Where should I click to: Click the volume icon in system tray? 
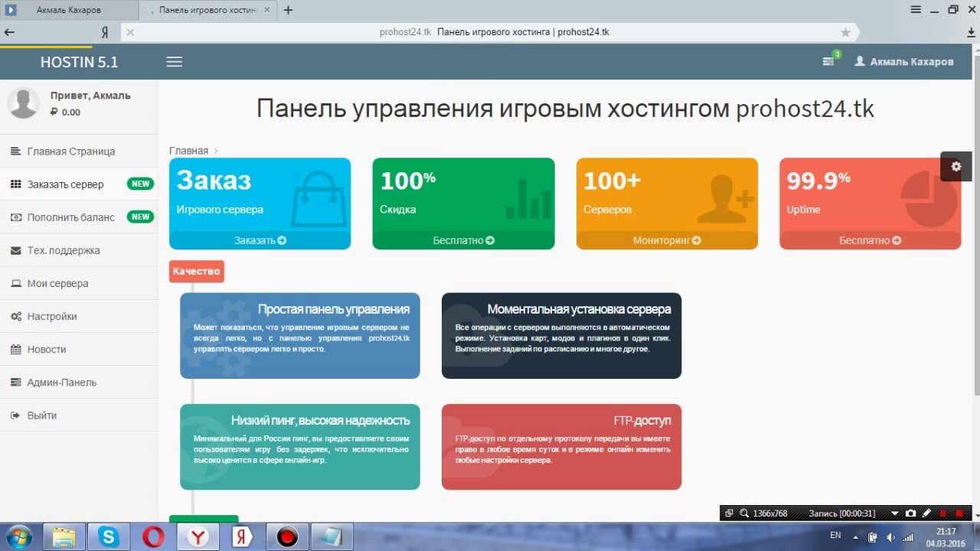click(890, 536)
